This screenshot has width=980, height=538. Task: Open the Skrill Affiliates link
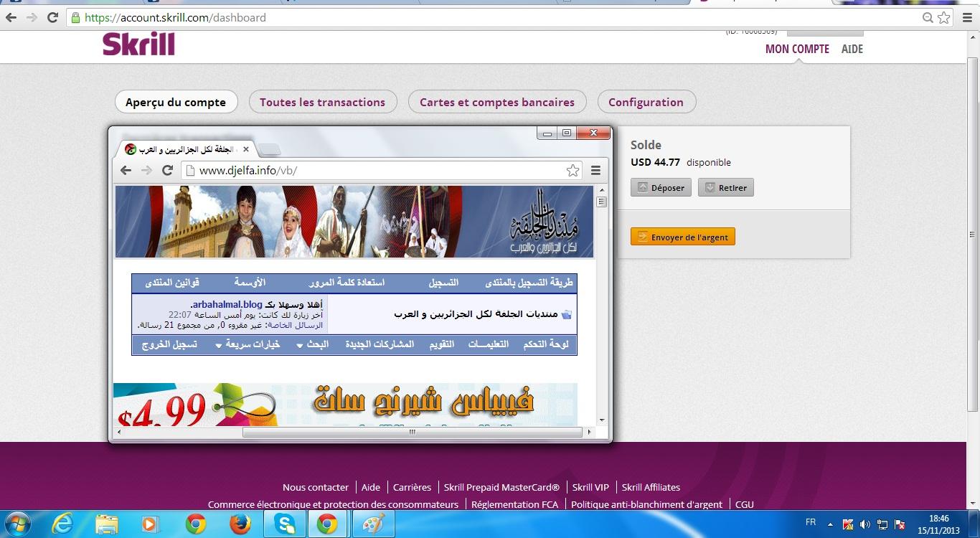click(x=651, y=487)
